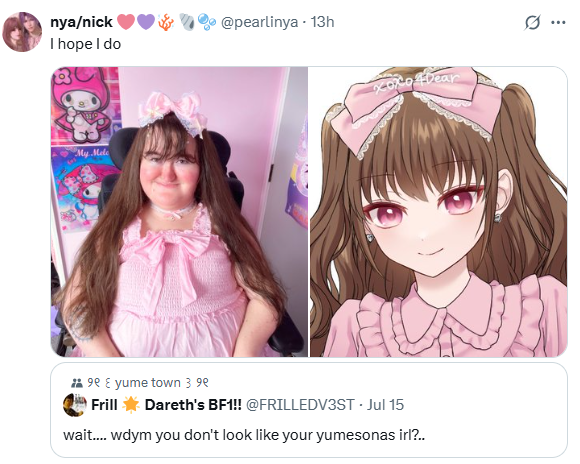
Task: Click the seashell emoji in the name
Action: click(x=187, y=22)
